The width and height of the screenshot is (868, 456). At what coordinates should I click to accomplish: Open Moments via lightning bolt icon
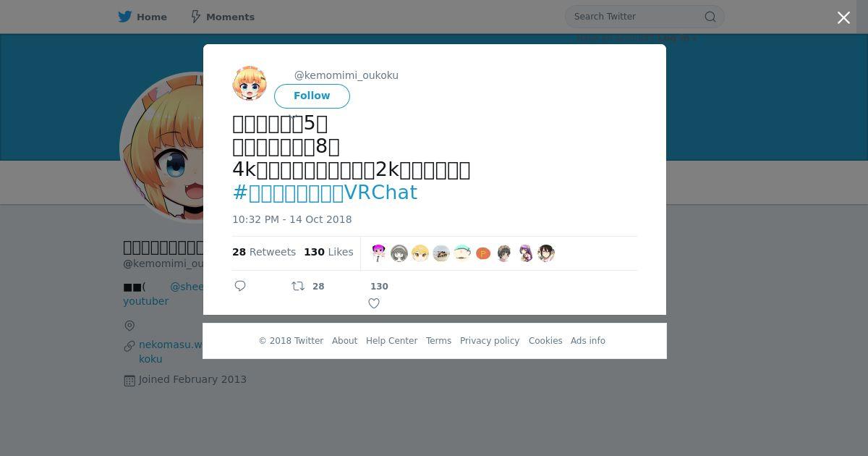[195, 17]
